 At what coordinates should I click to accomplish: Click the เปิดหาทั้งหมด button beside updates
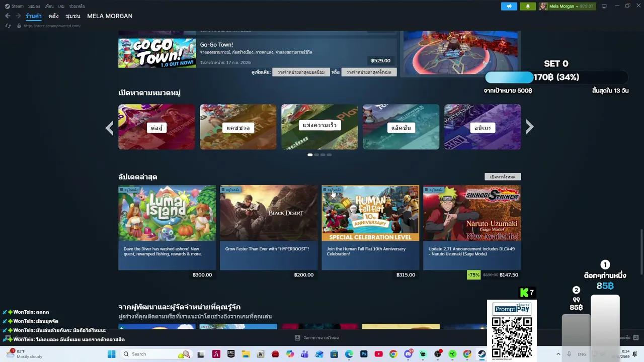pos(503,176)
